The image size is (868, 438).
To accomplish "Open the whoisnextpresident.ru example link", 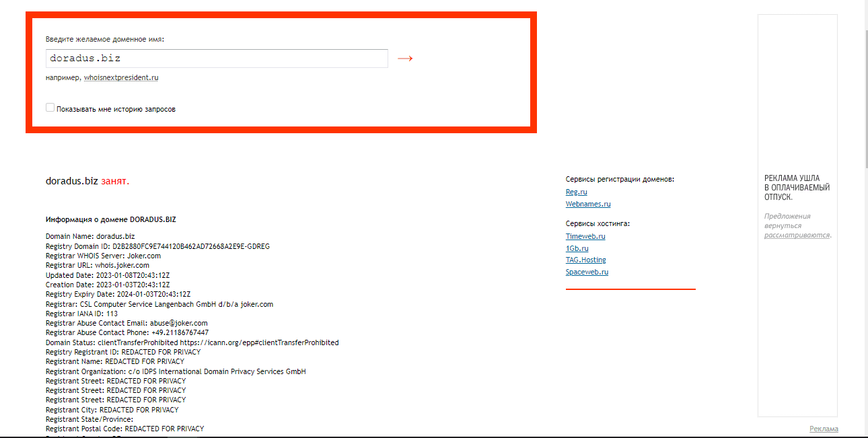I will click(121, 78).
